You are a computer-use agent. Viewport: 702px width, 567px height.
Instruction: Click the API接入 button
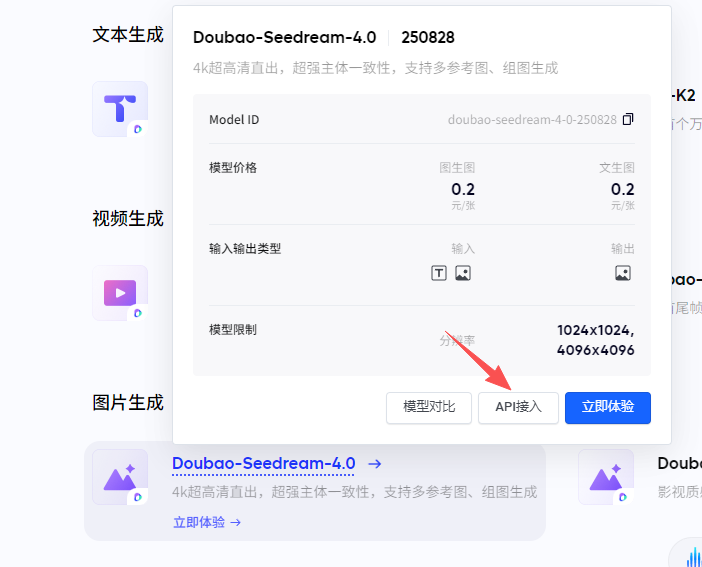click(x=518, y=408)
